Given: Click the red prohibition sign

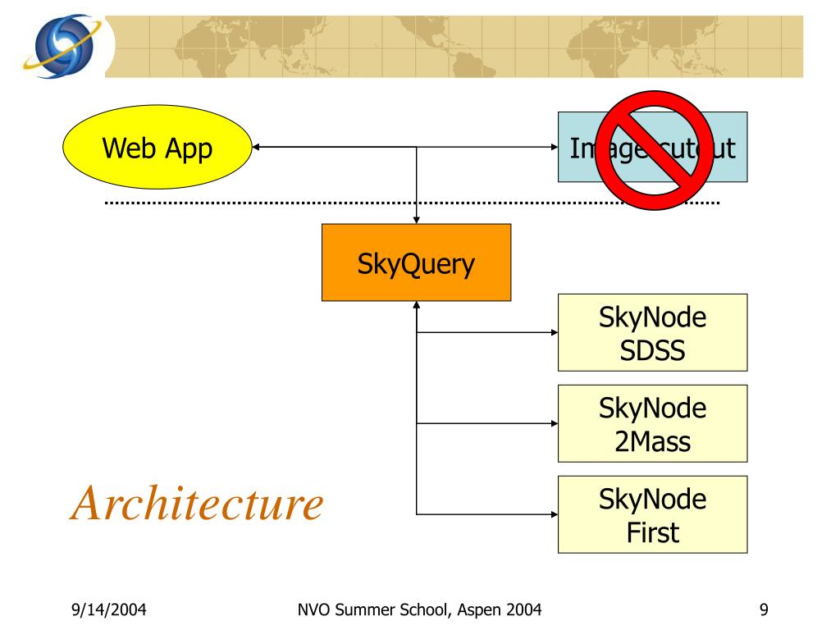Looking at the screenshot, I should point(654,150).
